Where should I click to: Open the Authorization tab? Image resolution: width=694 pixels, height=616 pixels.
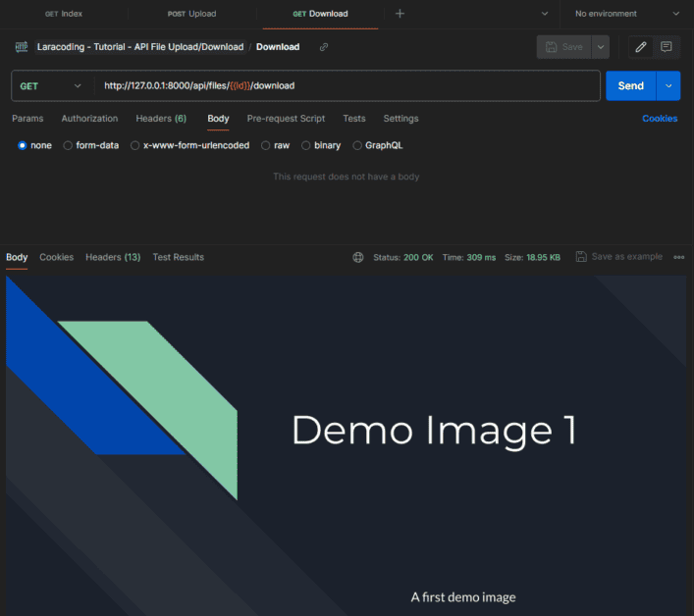coord(89,119)
